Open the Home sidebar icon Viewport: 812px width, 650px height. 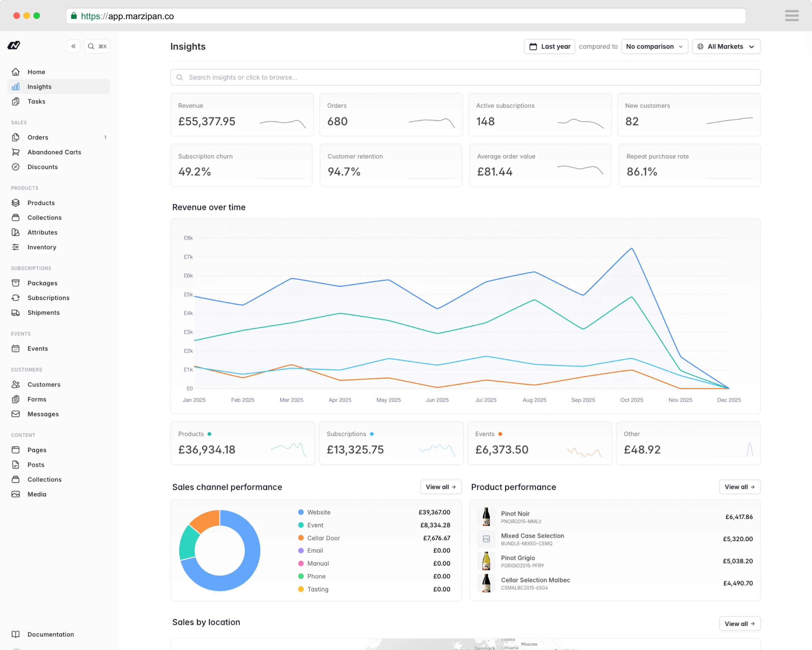16,72
